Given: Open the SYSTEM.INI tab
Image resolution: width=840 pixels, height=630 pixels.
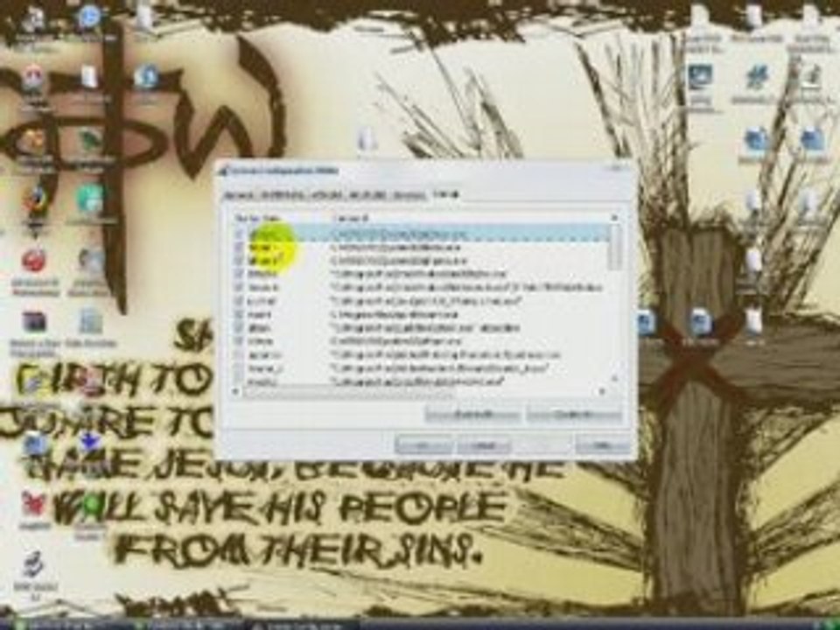Looking at the screenshot, I should coord(282,195).
